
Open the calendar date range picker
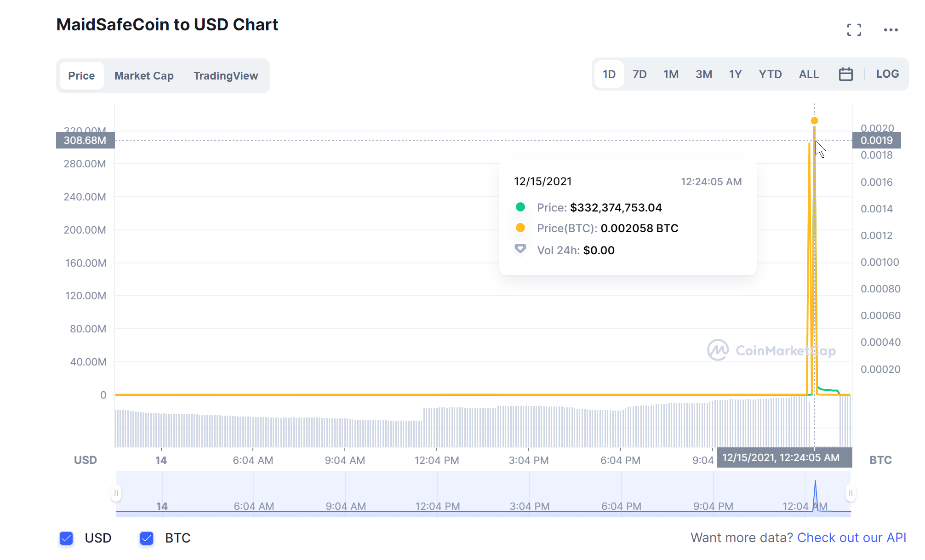(845, 74)
